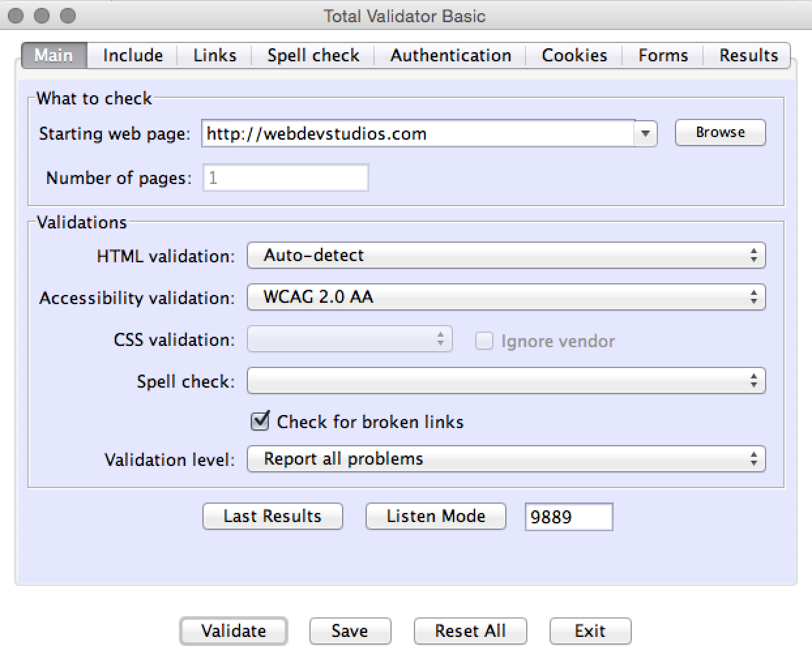Toggle the Ignore vendor checkbox

coord(484,341)
